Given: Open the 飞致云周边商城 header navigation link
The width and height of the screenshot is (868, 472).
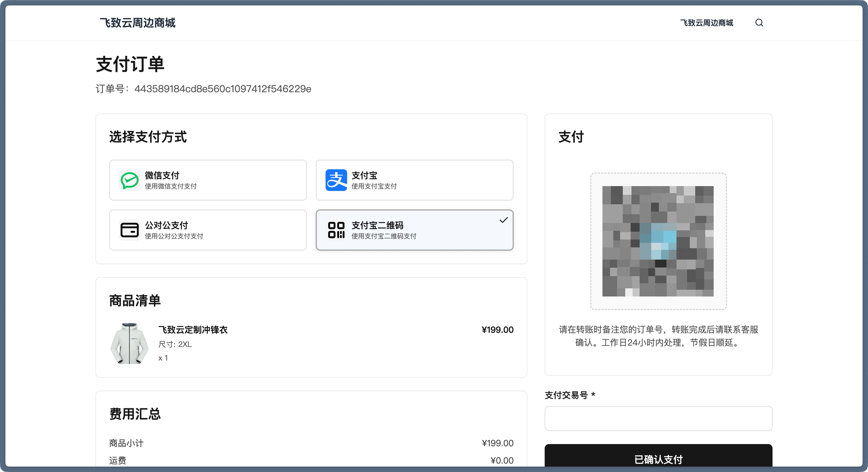Looking at the screenshot, I should tap(707, 23).
